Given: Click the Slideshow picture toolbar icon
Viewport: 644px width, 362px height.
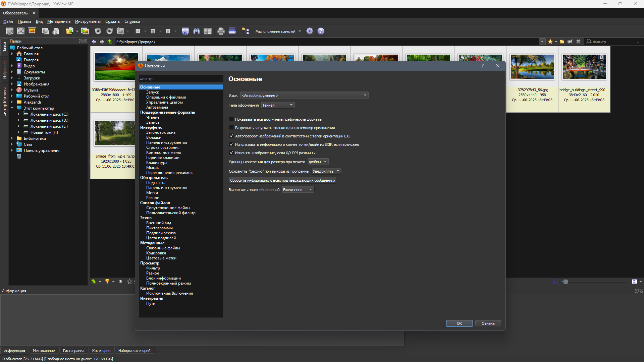Looking at the screenshot, I should [32, 31].
